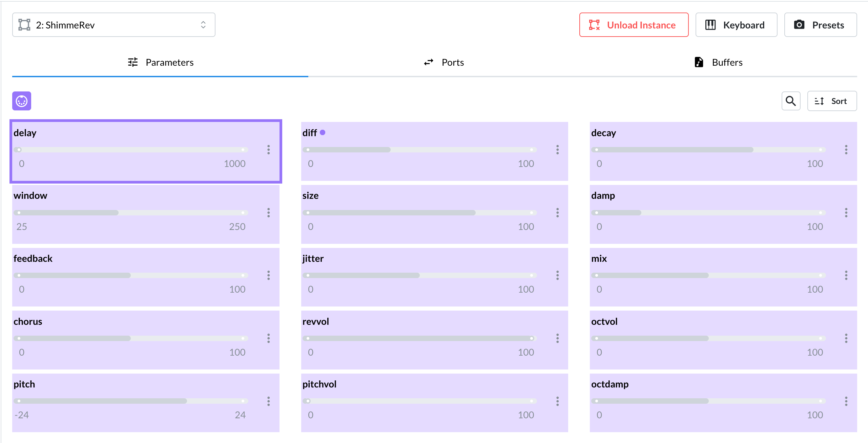Open the options menu for the decay parameter

[x=846, y=150]
